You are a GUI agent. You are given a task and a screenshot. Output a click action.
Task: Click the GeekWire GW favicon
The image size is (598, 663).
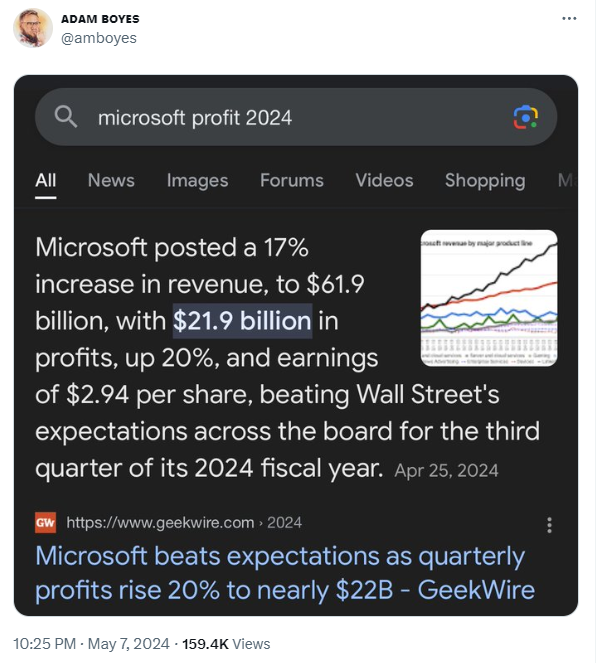(45, 523)
